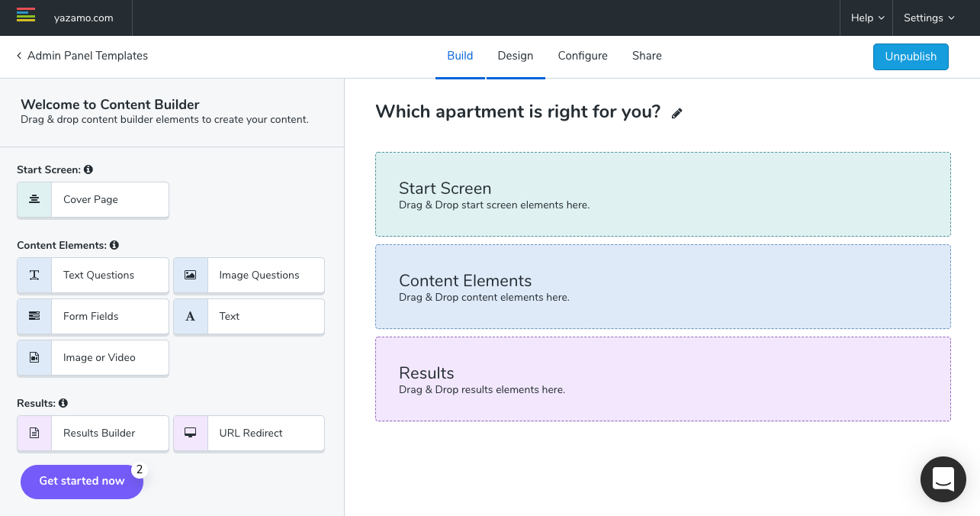Select the Text Questions element label

[98, 275]
